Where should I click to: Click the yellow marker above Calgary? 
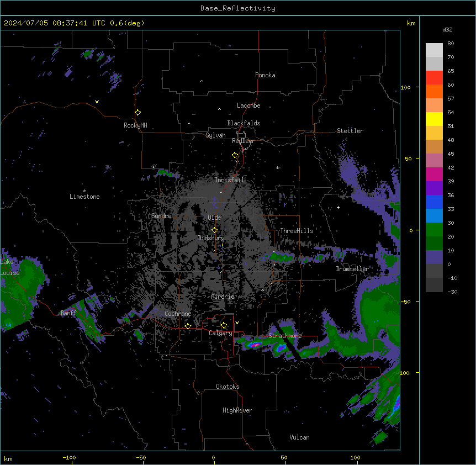coord(224,325)
